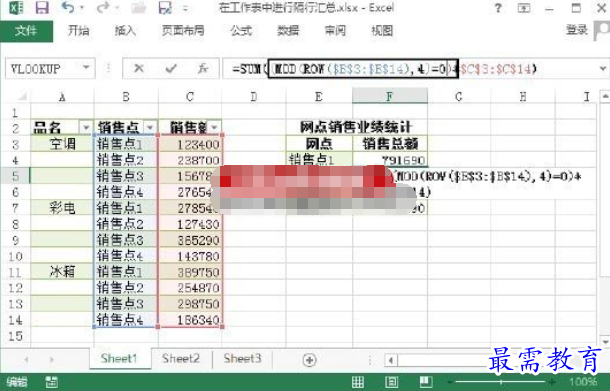Go to previous sheet with left arrow
Image resolution: width=610 pixels, height=391 pixels.
[x=26, y=360]
